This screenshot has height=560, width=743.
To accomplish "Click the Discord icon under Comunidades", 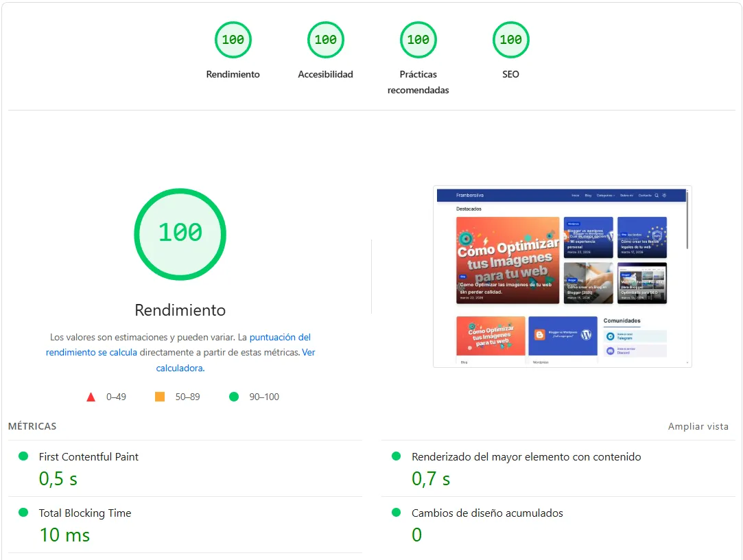I will (610, 351).
